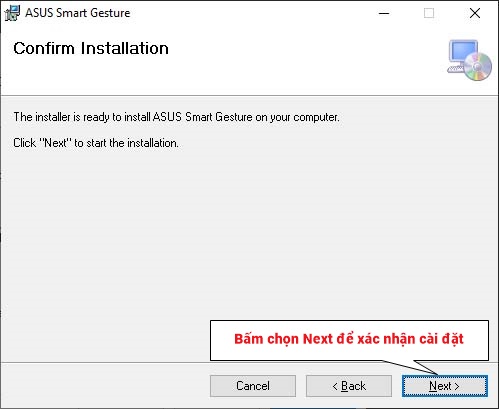Click the 'Click Next to start' instruction line
The image size is (499, 409).
click(x=96, y=143)
